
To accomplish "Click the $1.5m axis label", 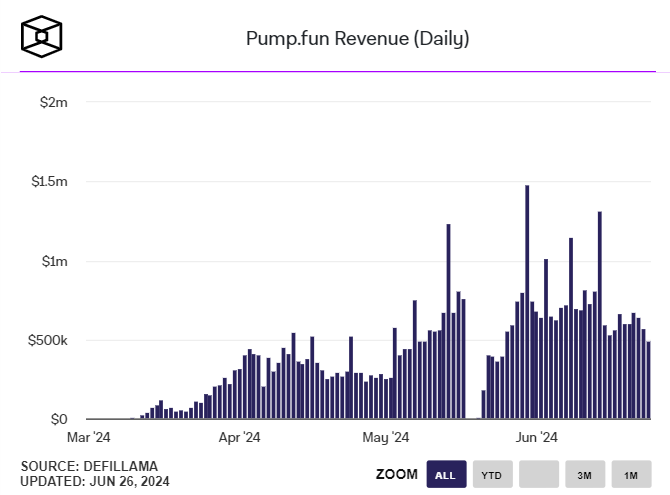I will [x=50, y=181].
